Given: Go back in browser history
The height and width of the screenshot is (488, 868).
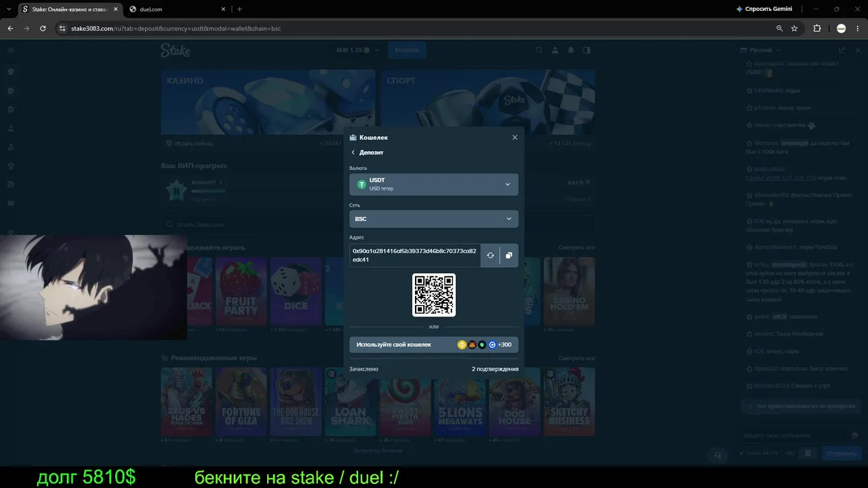Looking at the screenshot, I should (x=10, y=28).
